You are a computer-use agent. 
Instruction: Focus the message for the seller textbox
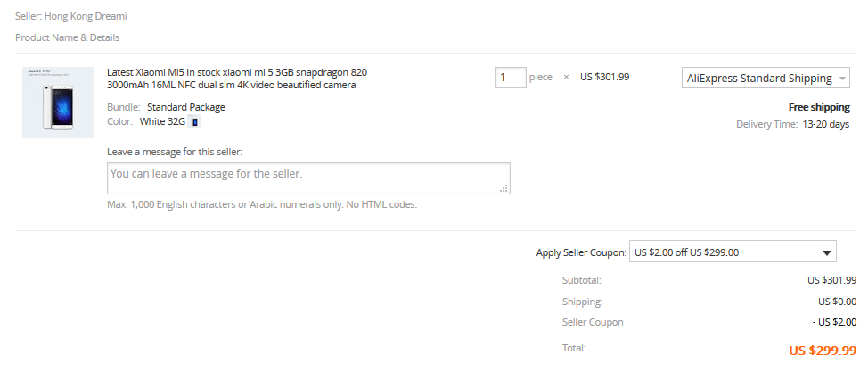point(308,178)
